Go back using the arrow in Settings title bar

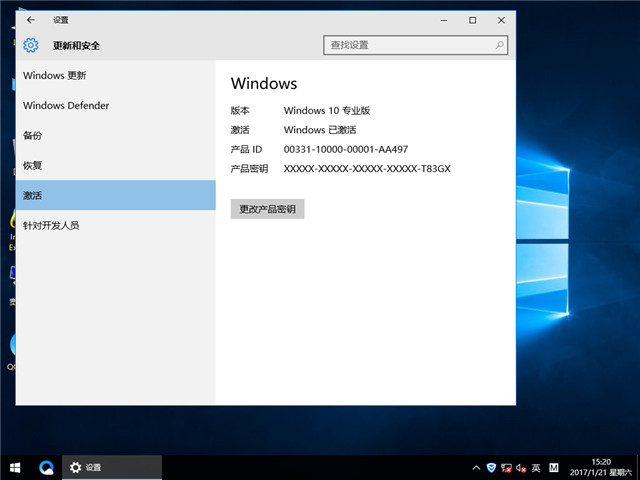31,20
